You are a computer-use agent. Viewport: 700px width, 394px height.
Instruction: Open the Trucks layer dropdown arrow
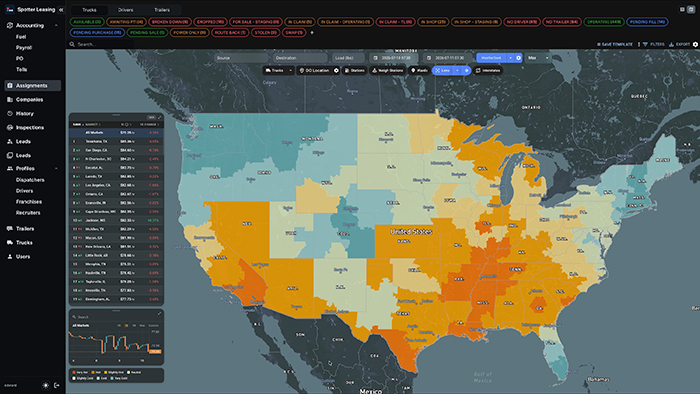coord(290,71)
